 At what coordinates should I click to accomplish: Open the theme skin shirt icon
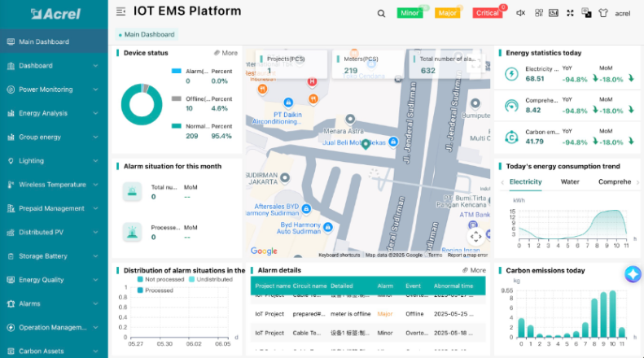point(603,13)
